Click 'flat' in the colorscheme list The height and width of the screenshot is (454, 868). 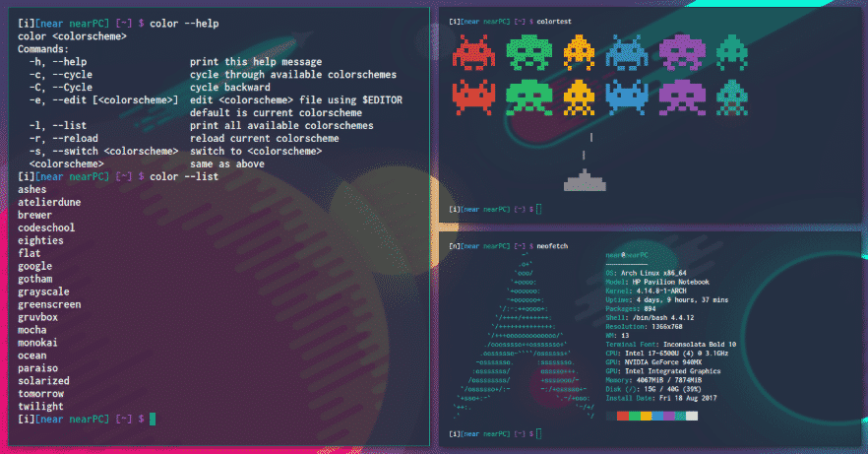[30, 253]
